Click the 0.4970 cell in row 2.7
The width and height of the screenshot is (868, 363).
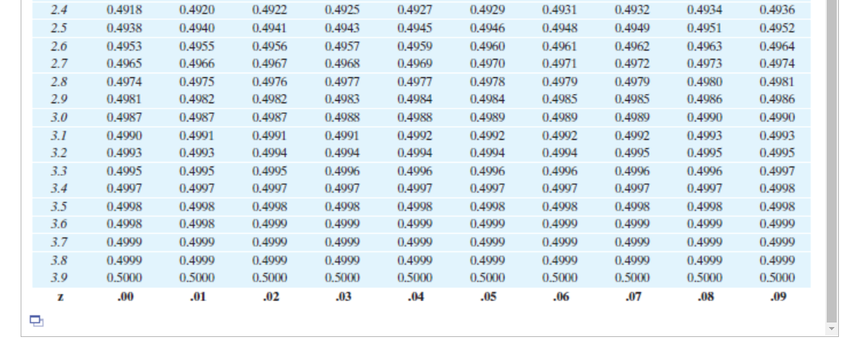coord(487,63)
